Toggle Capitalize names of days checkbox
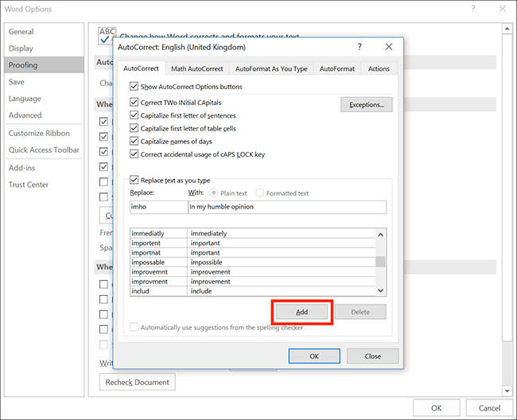The image size is (517, 420). 134,141
